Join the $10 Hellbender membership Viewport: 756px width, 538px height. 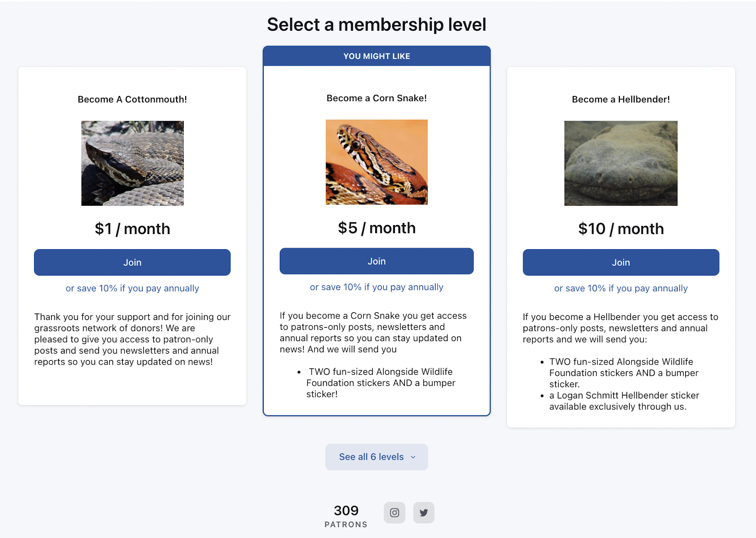coord(621,262)
